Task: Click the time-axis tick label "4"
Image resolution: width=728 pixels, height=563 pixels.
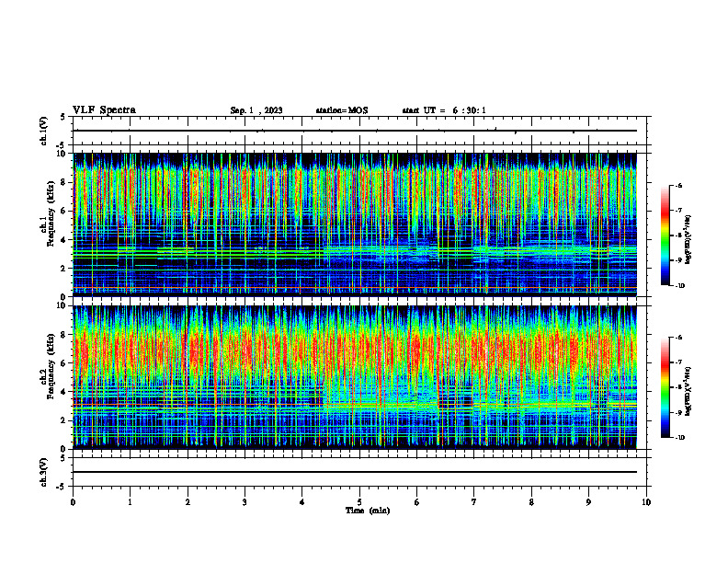Action: click(x=301, y=502)
